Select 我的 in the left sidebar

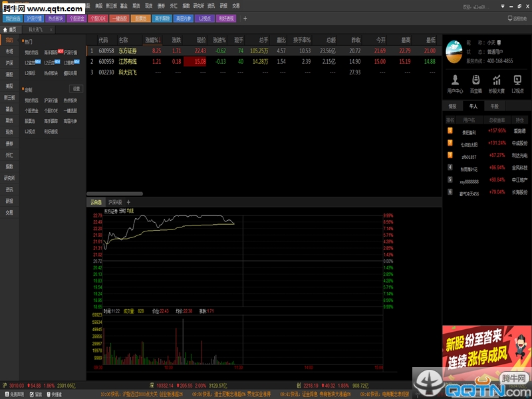pos(9,40)
